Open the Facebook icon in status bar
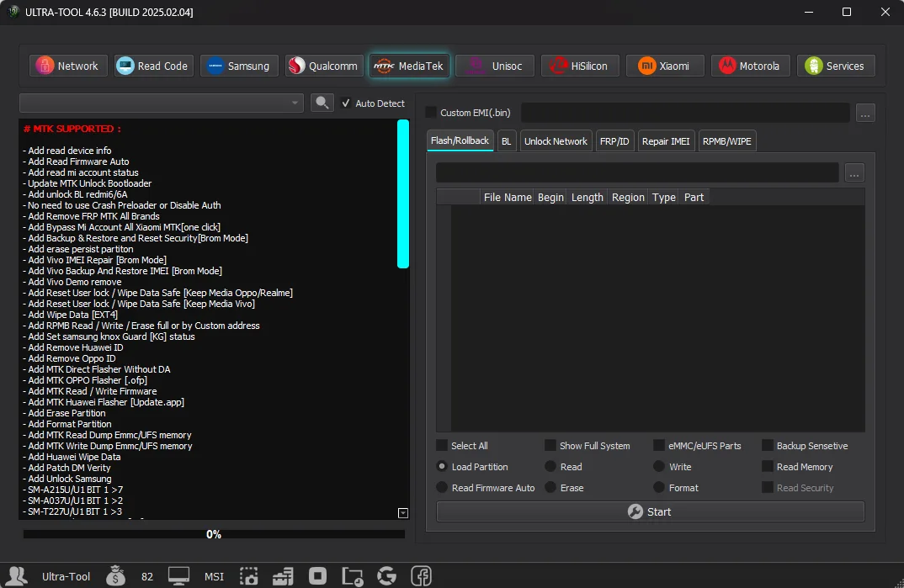 [x=422, y=576]
